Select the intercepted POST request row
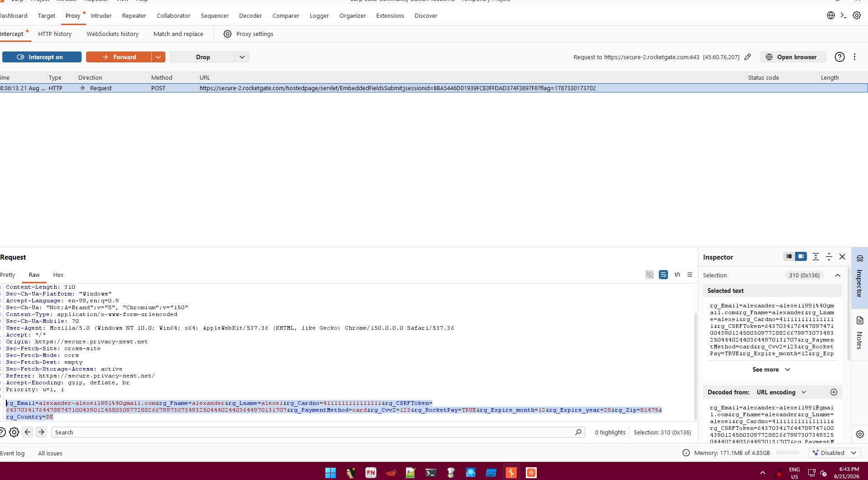 (434, 88)
